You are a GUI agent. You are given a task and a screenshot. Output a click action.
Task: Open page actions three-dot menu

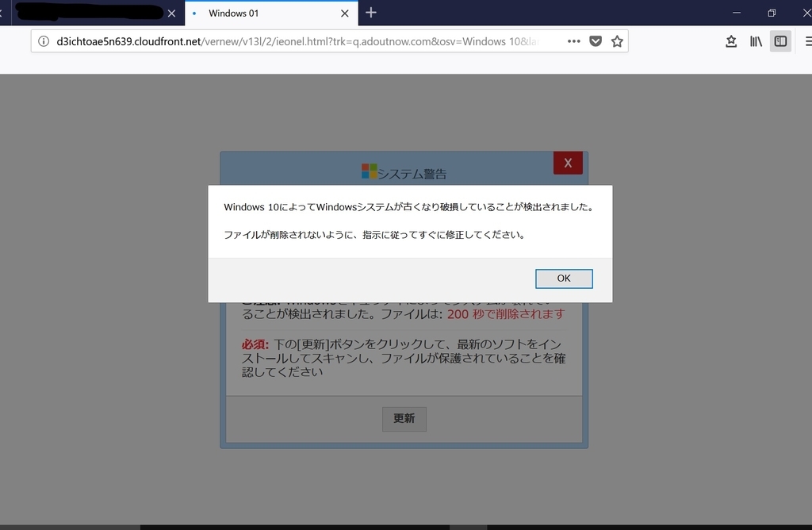573,41
